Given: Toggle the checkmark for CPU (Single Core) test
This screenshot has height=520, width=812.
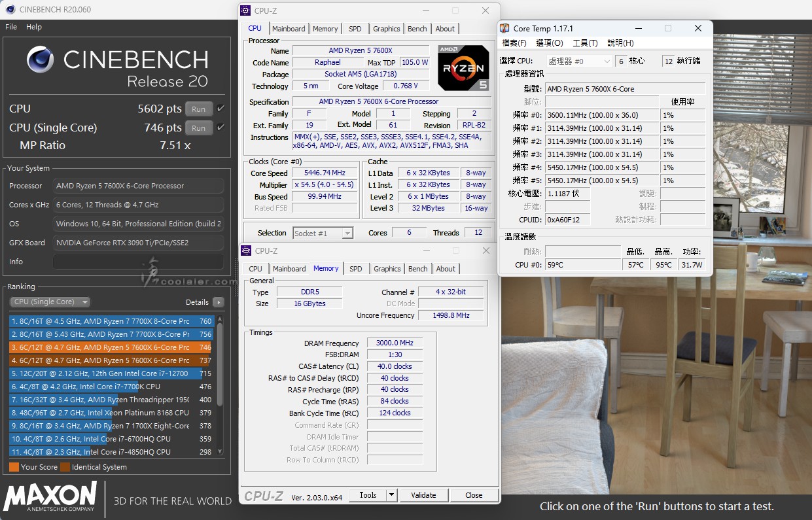Looking at the screenshot, I should pos(221,128).
